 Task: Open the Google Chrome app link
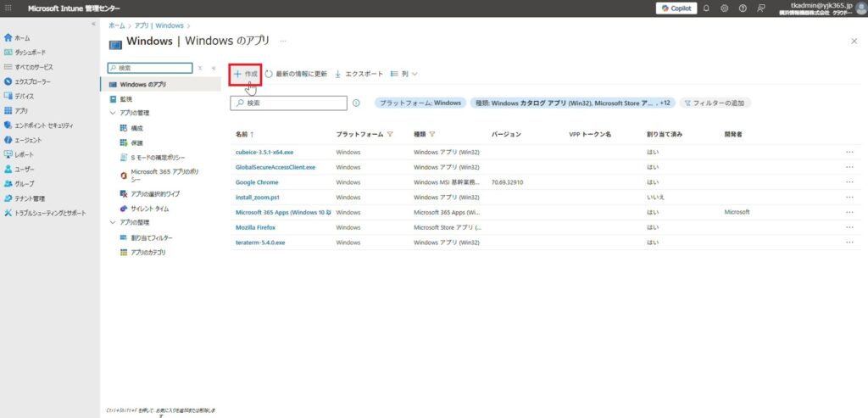[x=257, y=181]
